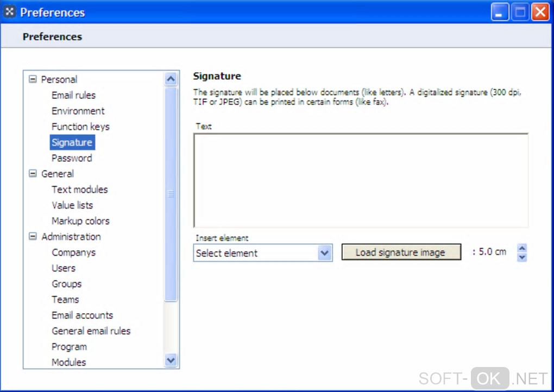
Task: Open the Environment preferences
Action: (78, 111)
